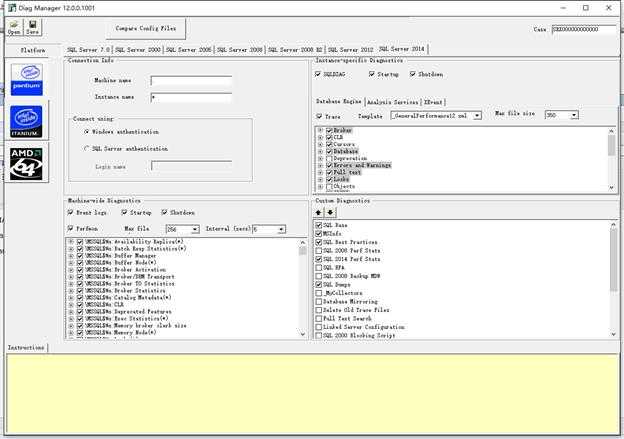Image resolution: width=624 pixels, height=439 pixels.
Task: Select SQL Server authentication radio button
Action: point(86,148)
